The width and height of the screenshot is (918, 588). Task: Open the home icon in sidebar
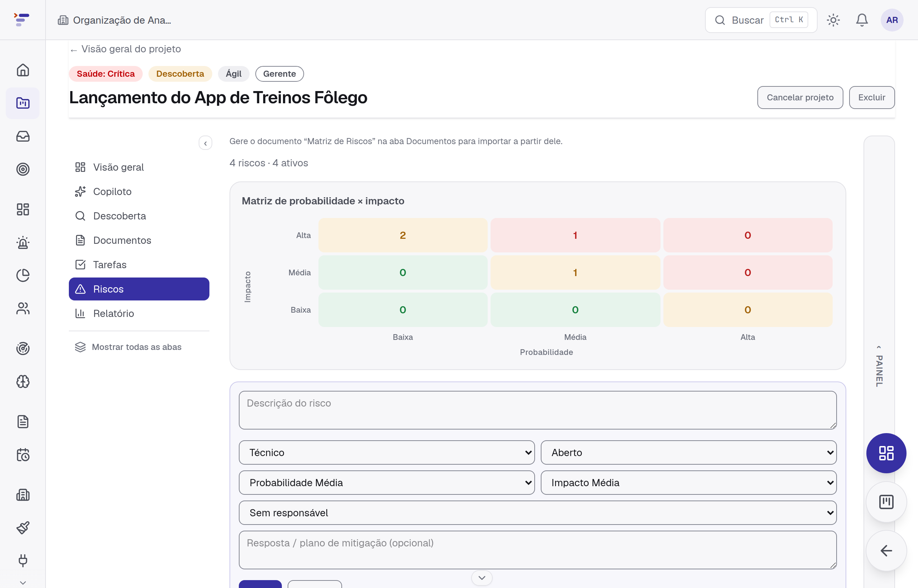pyautogui.click(x=23, y=70)
